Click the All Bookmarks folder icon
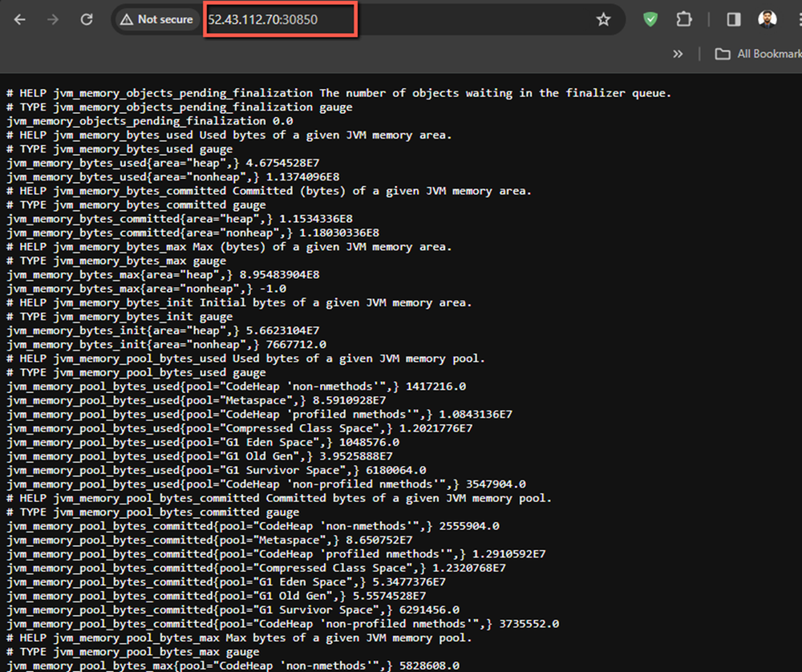This screenshot has width=802, height=672. 723,53
